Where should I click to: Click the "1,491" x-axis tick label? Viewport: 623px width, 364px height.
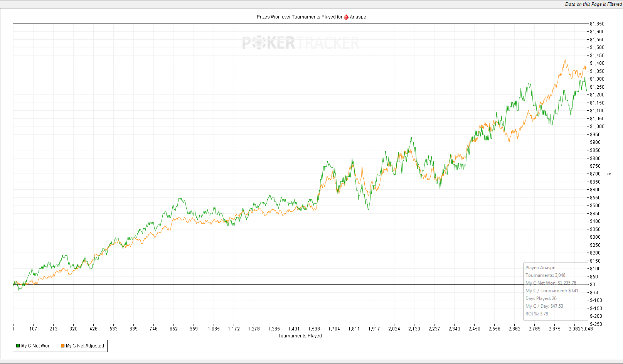click(294, 329)
